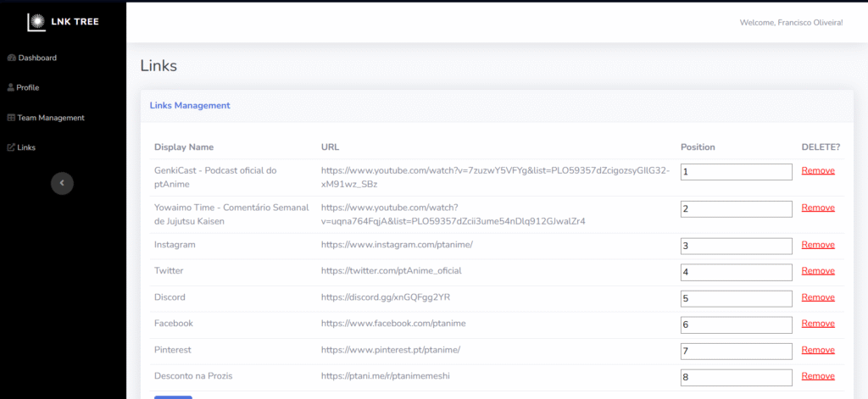Click the Dashboard gauge icon
This screenshot has width=868, height=399.
click(x=12, y=58)
